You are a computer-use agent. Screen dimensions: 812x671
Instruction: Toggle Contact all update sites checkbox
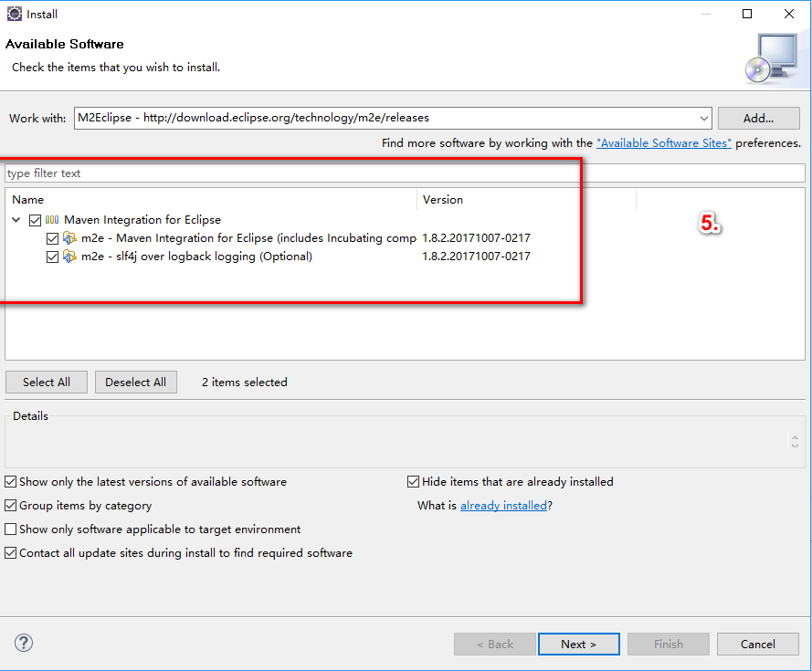click(10, 553)
